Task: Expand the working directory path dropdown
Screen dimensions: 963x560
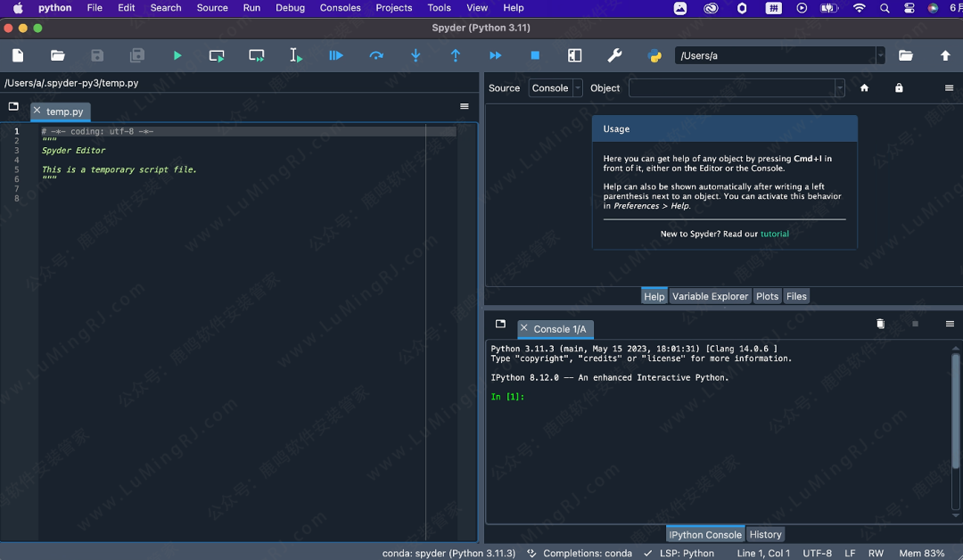Action: (x=880, y=55)
